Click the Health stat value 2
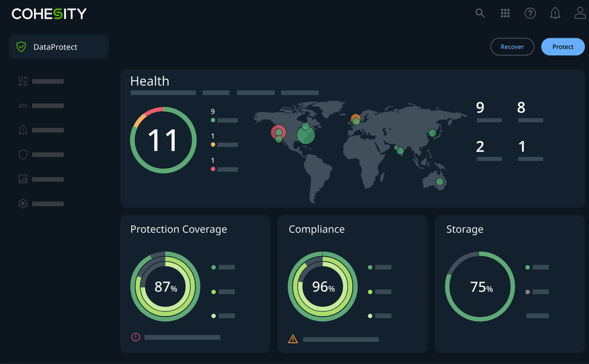The height and width of the screenshot is (364, 589). tap(480, 146)
